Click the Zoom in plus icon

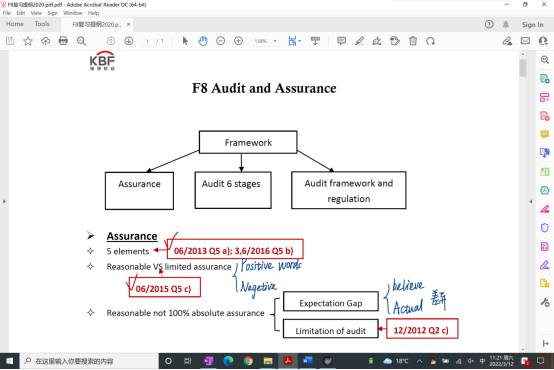coord(238,41)
